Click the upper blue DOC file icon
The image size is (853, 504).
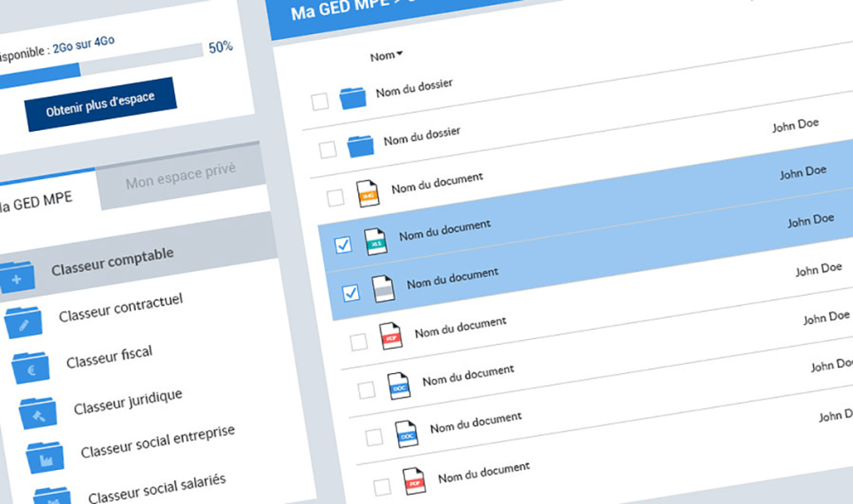coord(399,386)
